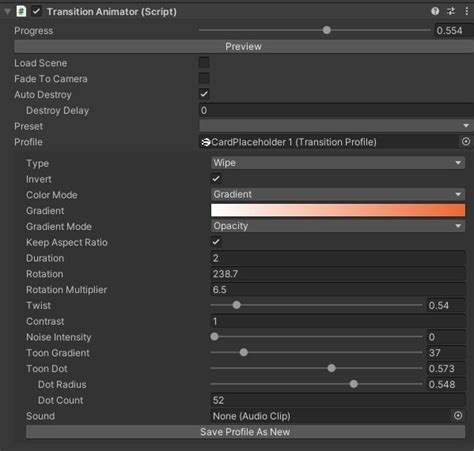Click the Duration input field
Image resolution: width=474 pixels, height=451 pixels.
coord(338,258)
